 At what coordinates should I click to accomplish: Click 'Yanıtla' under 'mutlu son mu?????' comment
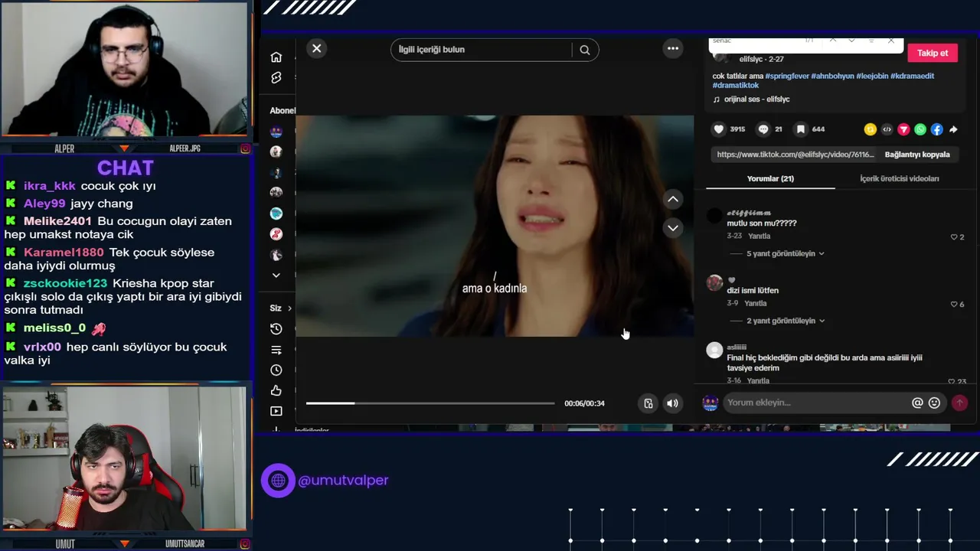point(759,236)
